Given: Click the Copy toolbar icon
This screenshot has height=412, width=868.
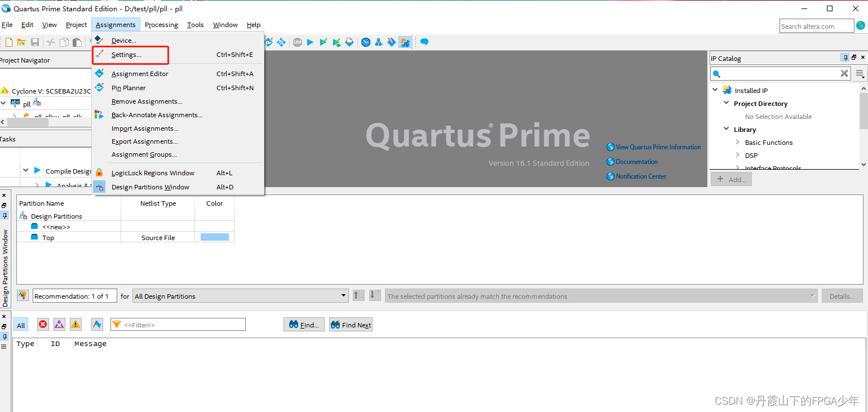Looking at the screenshot, I should [x=64, y=42].
